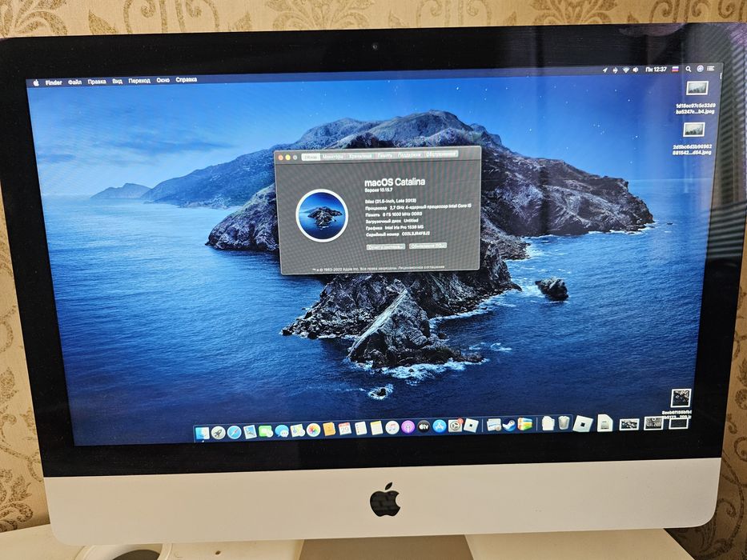Click startup disk value Untitled

pyautogui.click(x=412, y=221)
